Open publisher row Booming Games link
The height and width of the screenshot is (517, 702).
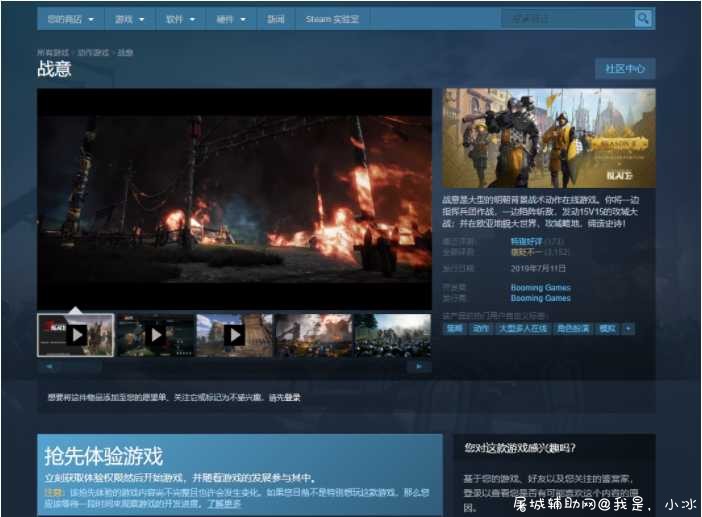[540, 298]
